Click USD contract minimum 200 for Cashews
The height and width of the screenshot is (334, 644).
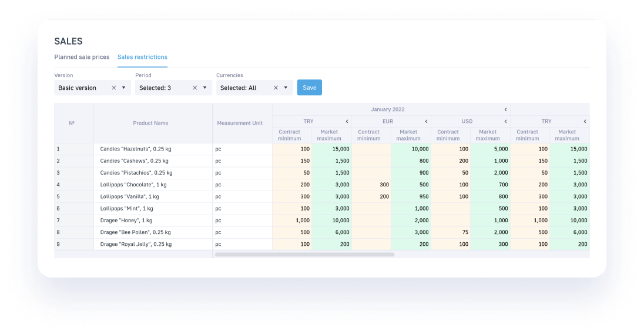[451, 161]
